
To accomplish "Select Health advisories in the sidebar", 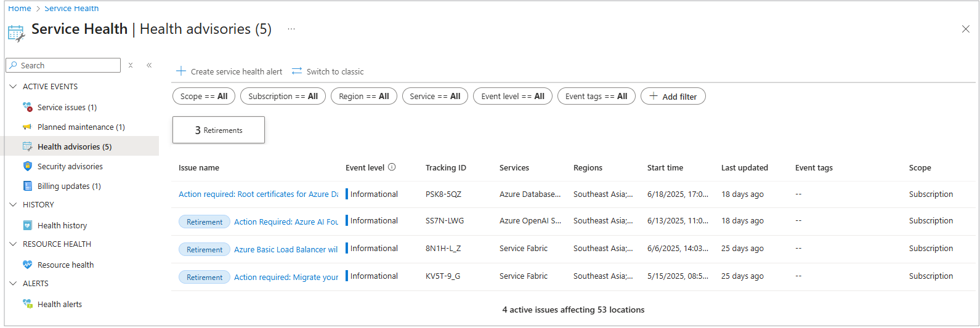I will tap(75, 146).
